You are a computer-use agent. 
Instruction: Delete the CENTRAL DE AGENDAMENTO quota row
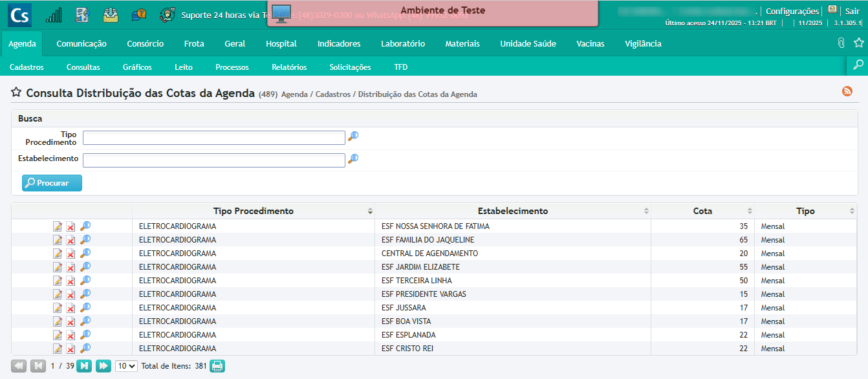[x=71, y=254]
